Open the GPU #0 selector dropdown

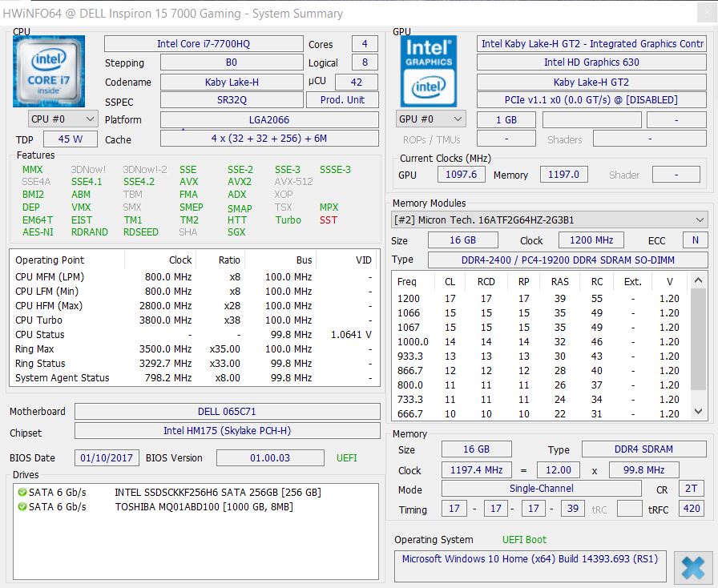point(430,119)
